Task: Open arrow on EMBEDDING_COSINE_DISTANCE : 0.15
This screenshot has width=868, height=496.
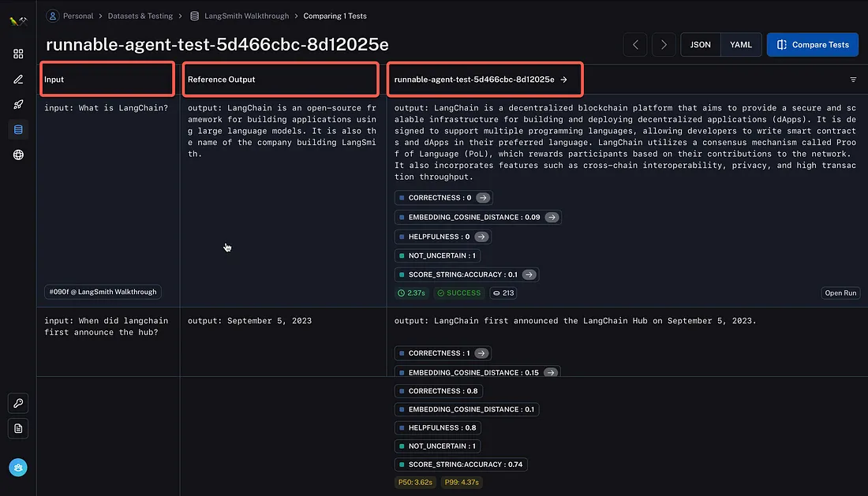Action: 551,373
